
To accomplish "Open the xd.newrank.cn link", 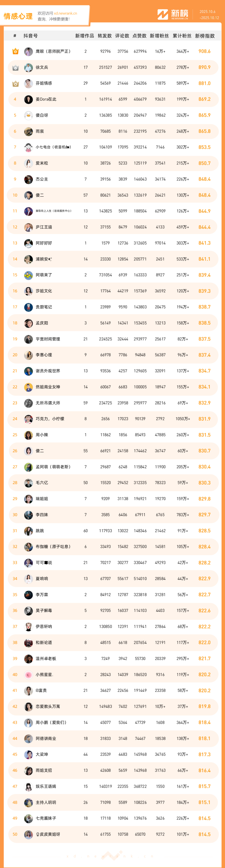I will click(65, 14).
